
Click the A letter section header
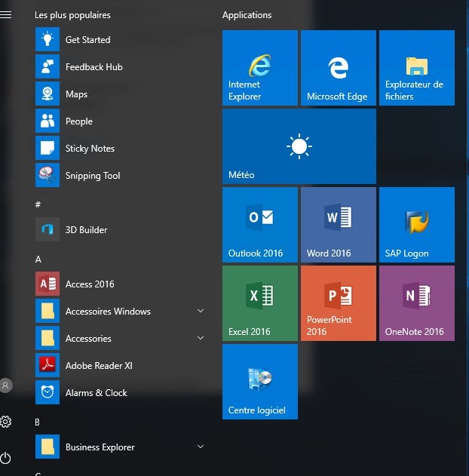click(38, 259)
